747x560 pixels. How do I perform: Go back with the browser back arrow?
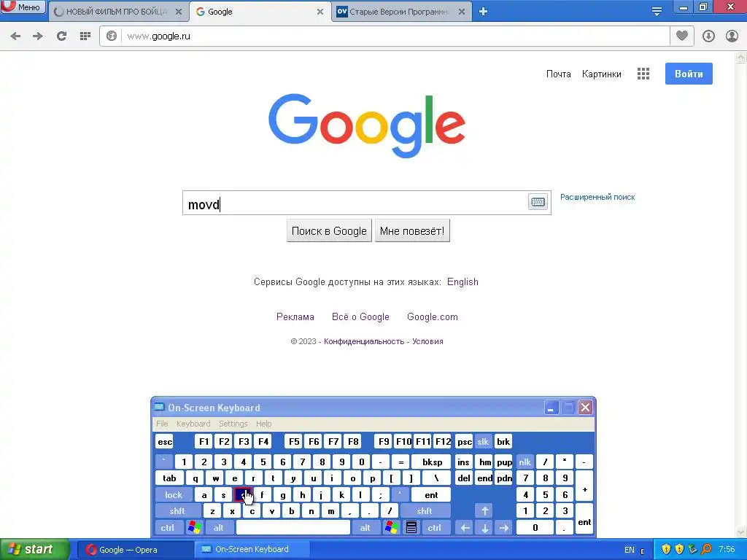(x=15, y=36)
